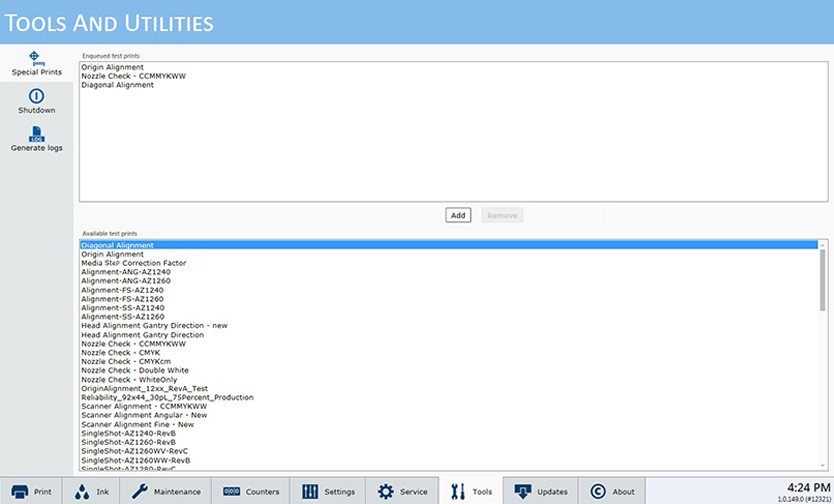The image size is (834, 504).
Task: Open the Special Prints crosshair icon
Action: (36, 58)
